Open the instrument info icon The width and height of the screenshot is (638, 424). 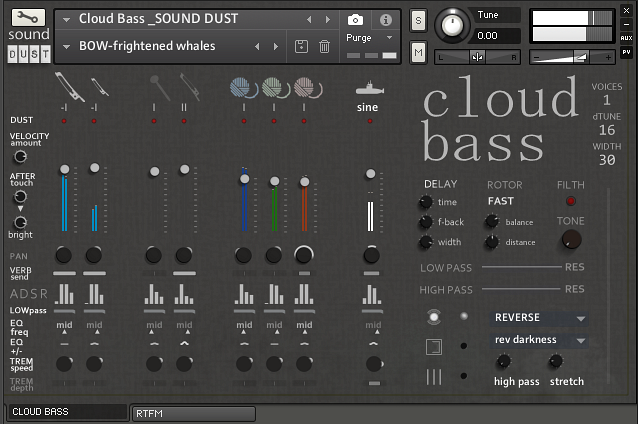pyautogui.click(x=386, y=20)
